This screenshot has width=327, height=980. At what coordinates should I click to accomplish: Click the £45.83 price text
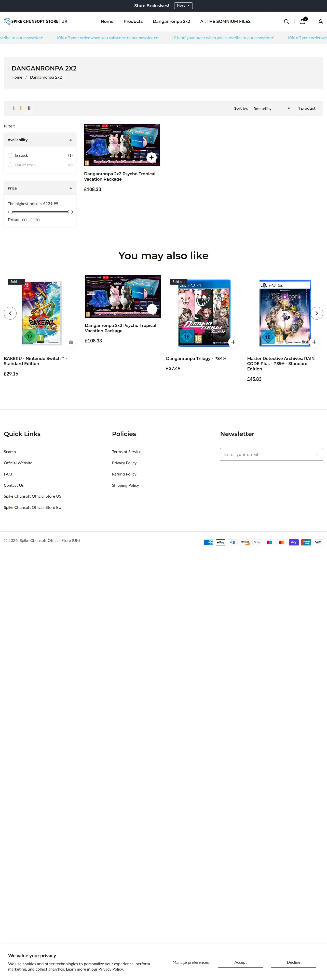point(254,379)
